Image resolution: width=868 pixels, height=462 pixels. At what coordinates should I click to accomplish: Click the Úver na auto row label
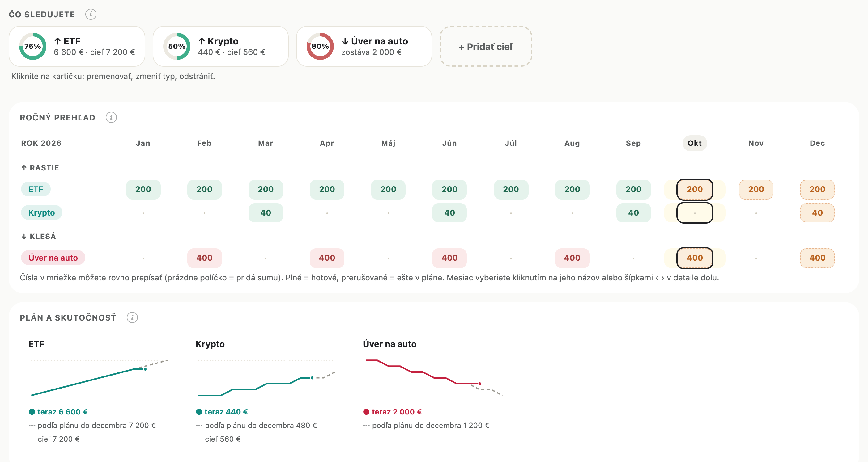pos(53,258)
